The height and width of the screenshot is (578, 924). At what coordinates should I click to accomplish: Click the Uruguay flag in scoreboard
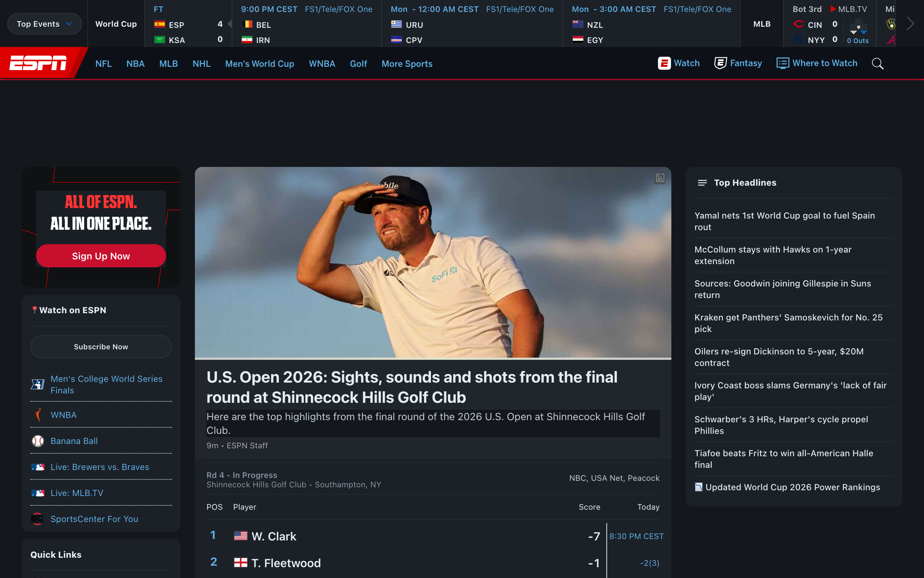coord(396,25)
